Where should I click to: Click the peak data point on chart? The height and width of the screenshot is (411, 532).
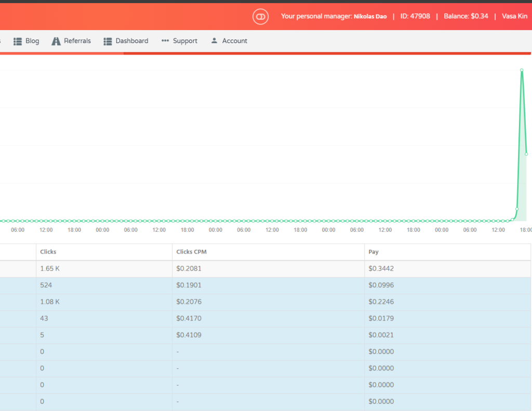(522, 70)
